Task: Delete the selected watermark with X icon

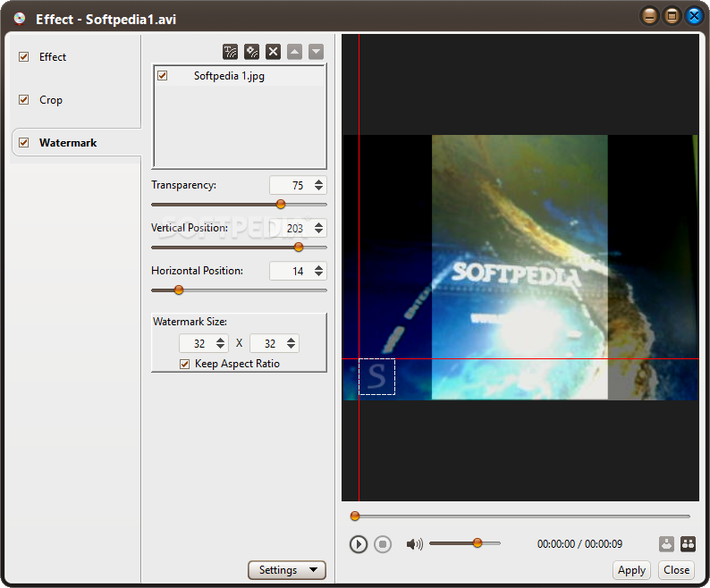Action: click(273, 52)
